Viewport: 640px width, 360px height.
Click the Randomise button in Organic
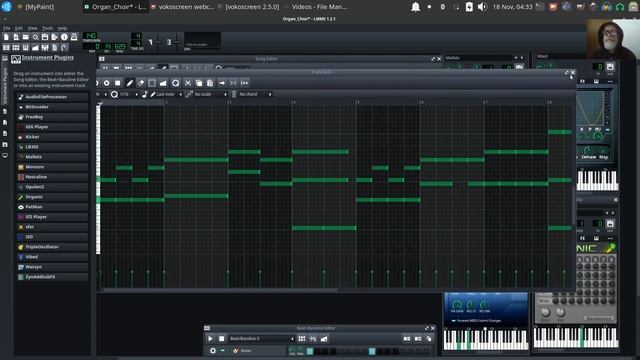(599, 318)
